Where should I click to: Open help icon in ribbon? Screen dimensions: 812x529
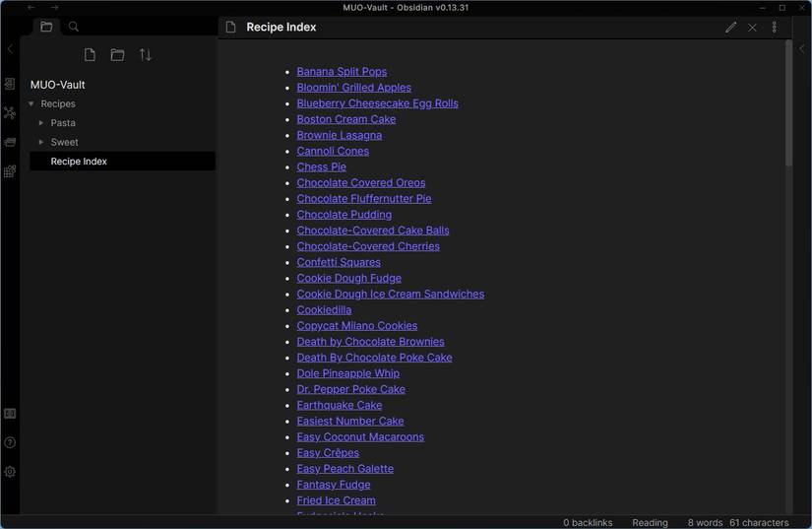10,442
